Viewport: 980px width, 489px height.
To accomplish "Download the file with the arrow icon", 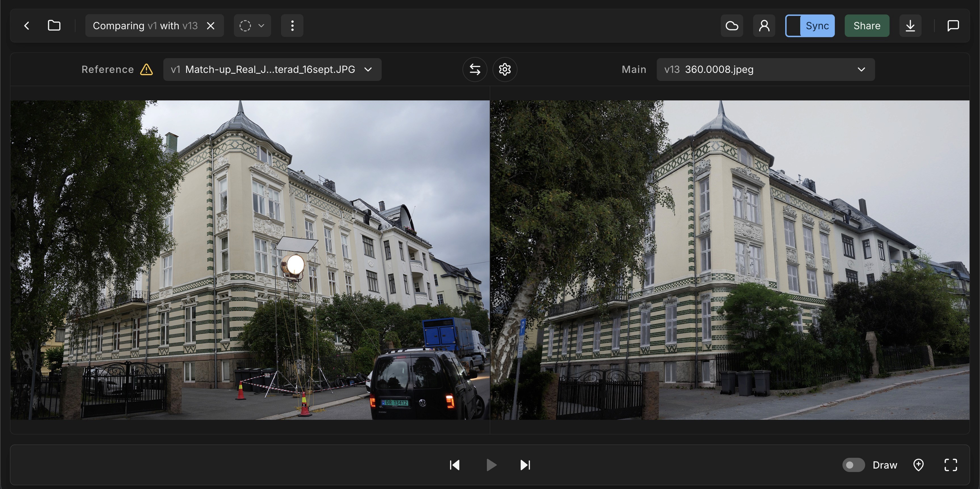I will click(910, 26).
